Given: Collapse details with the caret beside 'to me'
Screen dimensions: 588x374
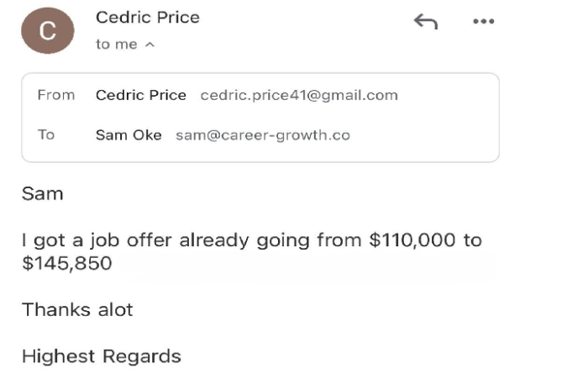Looking at the screenshot, I should [x=150, y=45].
